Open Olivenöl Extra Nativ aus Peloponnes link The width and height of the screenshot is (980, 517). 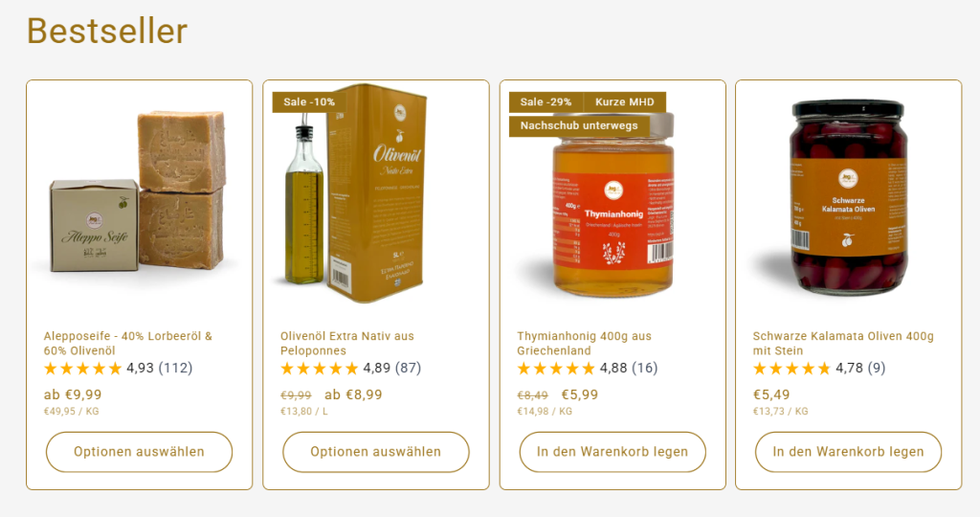346,343
